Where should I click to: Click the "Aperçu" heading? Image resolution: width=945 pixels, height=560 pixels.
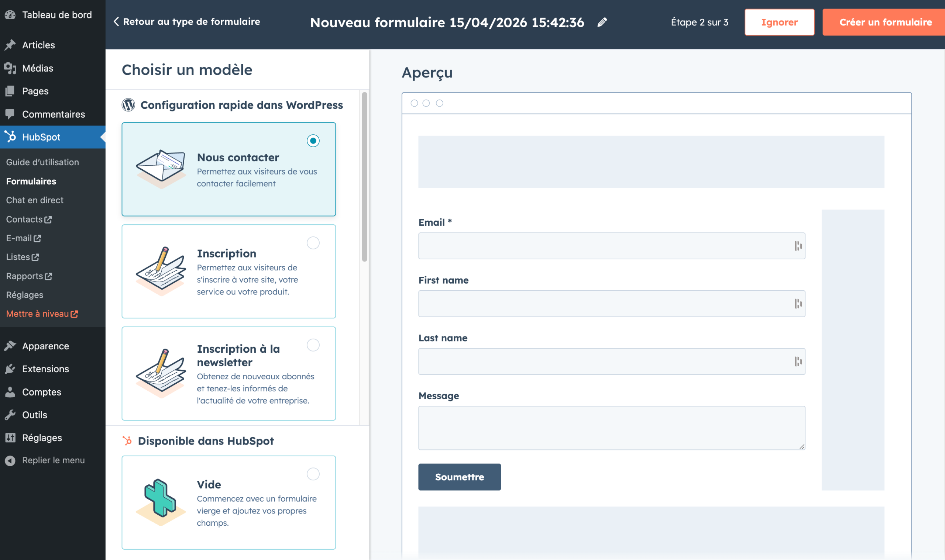(427, 72)
